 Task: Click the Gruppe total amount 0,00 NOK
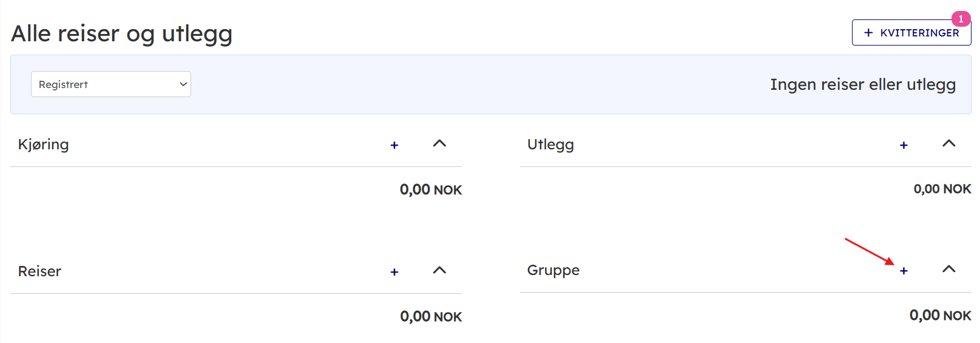click(940, 316)
